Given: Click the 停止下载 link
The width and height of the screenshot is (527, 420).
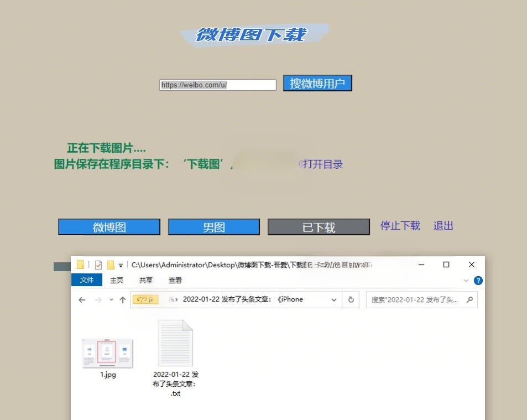Looking at the screenshot, I should coord(400,226).
